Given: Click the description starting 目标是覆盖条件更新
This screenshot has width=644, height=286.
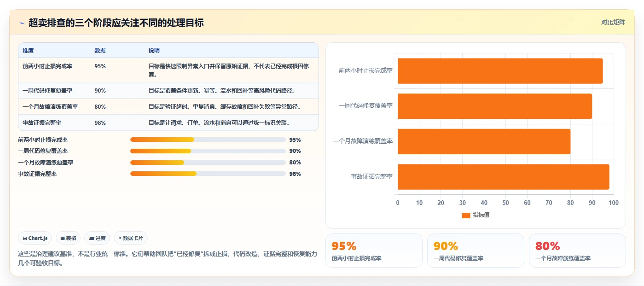Looking at the screenshot, I should pos(222,91).
